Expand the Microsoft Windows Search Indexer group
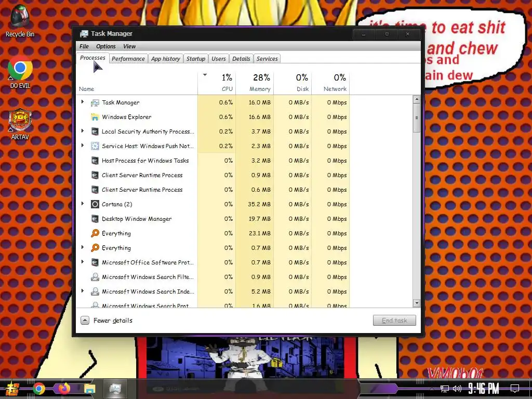Viewport: 532px width, 399px height. [x=83, y=291]
